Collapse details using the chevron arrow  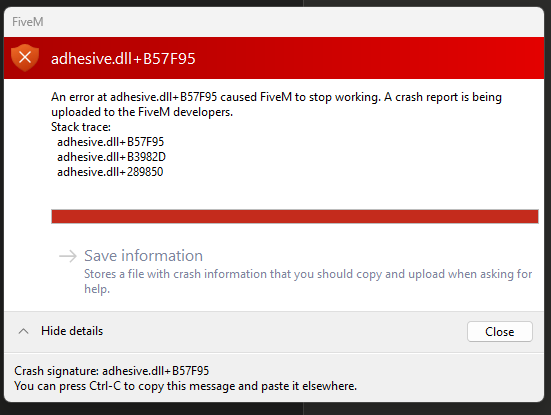coord(24,331)
